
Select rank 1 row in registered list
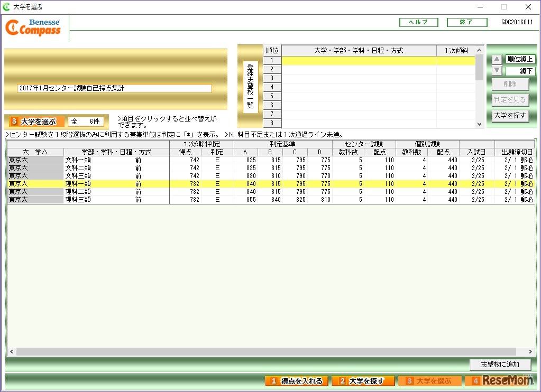pyautogui.click(x=378, y=61)
